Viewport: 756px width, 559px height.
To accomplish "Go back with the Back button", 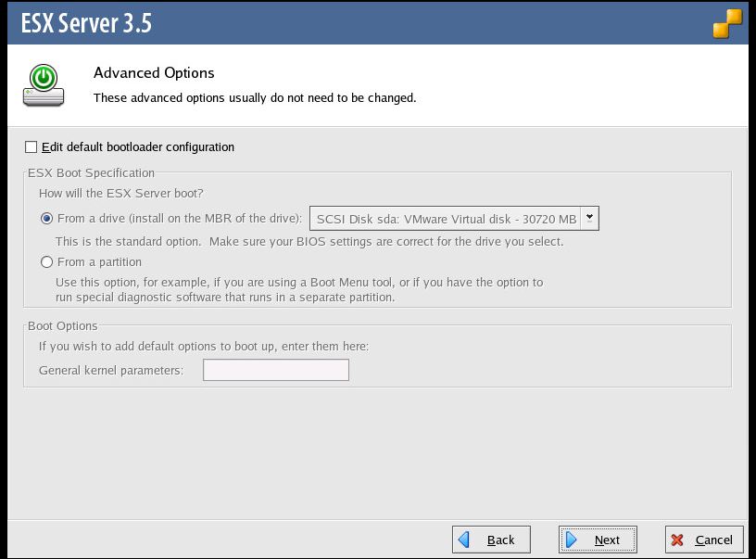I will coord(491,540).
